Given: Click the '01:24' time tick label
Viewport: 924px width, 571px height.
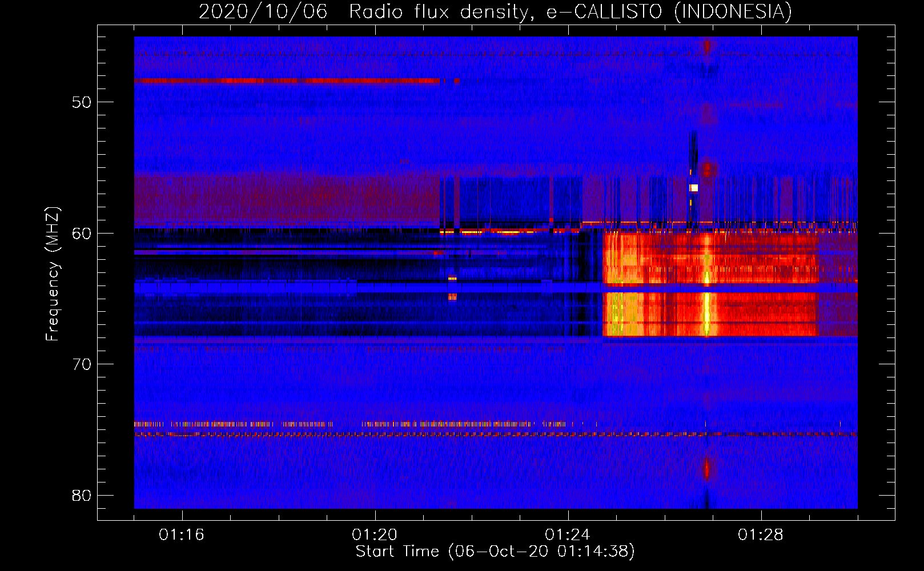Looking at the screenshot, I should 568,535.
